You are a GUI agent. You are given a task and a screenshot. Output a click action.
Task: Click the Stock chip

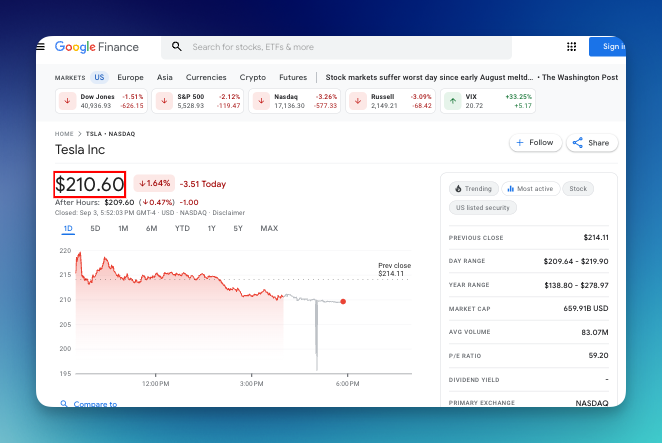(x=578, y=189)
